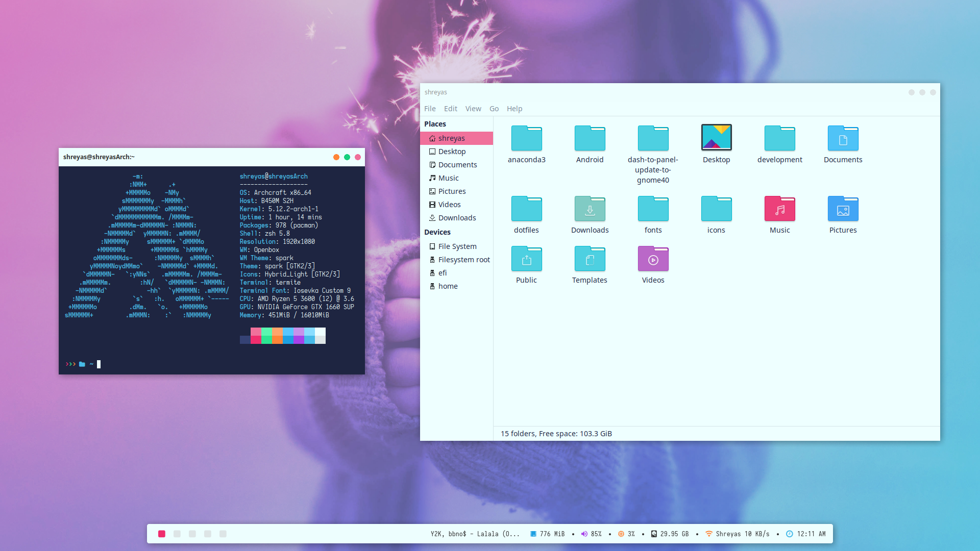Screen dimensions: 980x551
Task: Open the Pictures folder icon
Action: coord(843,209)
